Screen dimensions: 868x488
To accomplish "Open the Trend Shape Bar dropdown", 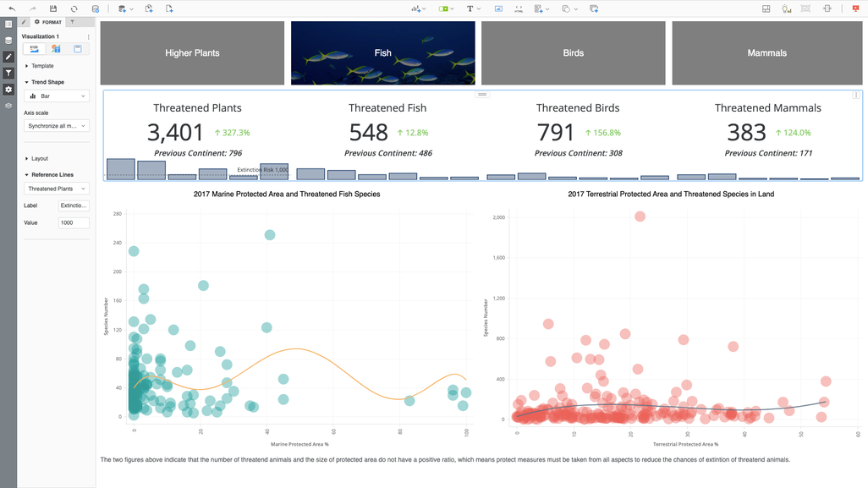I will 58,96.
